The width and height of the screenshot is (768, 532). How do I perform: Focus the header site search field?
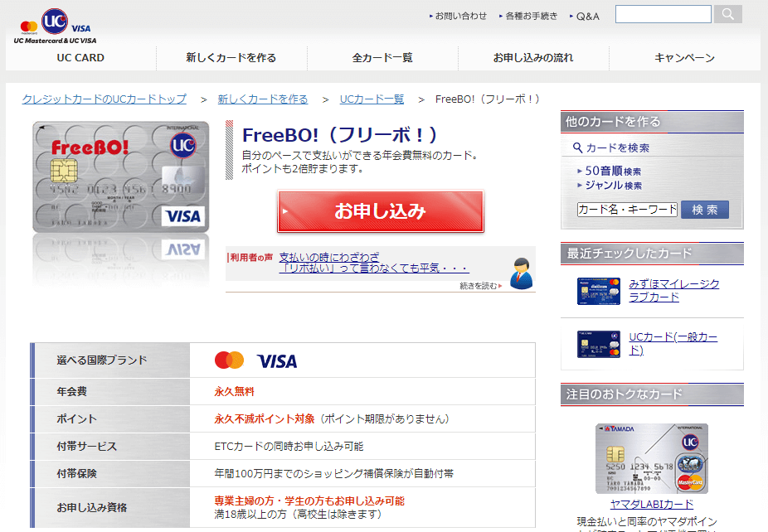663,14
